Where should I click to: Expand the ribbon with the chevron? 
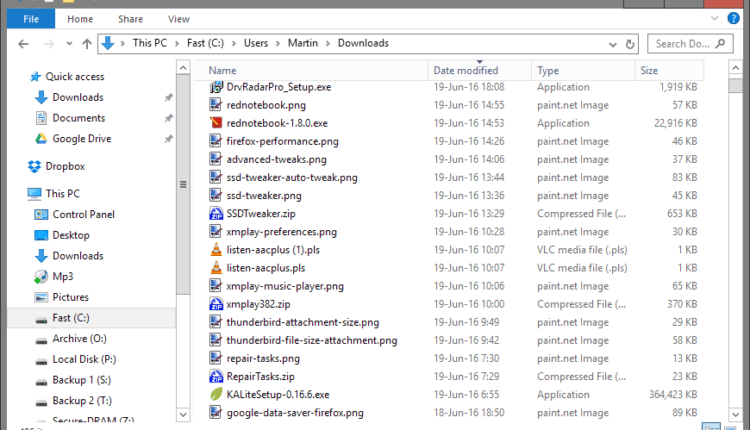point(715,19)
